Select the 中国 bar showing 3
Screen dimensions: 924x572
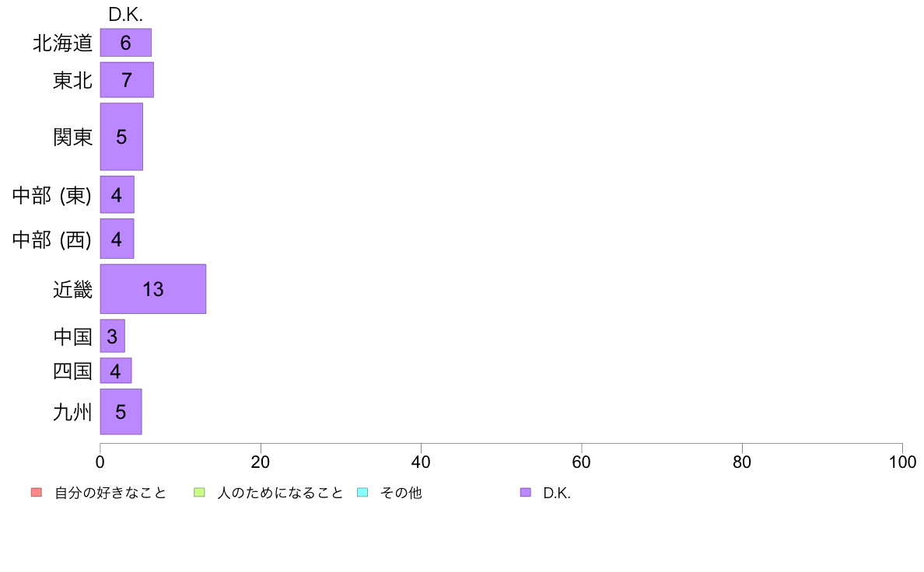(113, 336)
